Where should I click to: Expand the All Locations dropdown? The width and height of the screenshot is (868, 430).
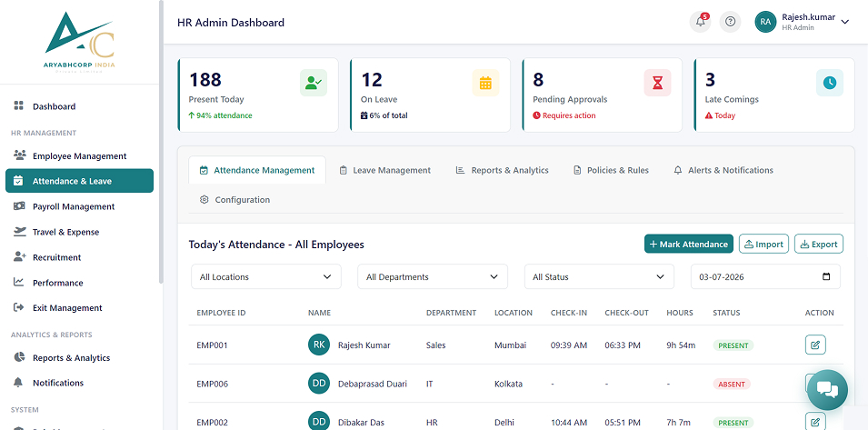266,276
